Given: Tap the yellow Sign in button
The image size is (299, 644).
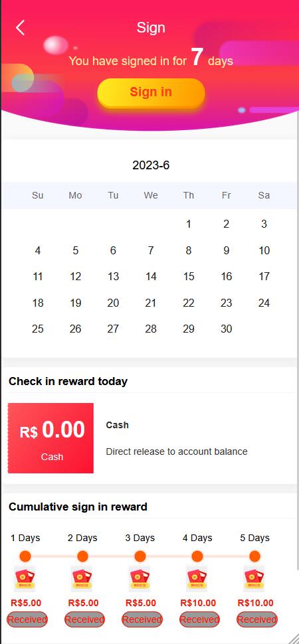Looking at the screenshot, I should point(151,92).
